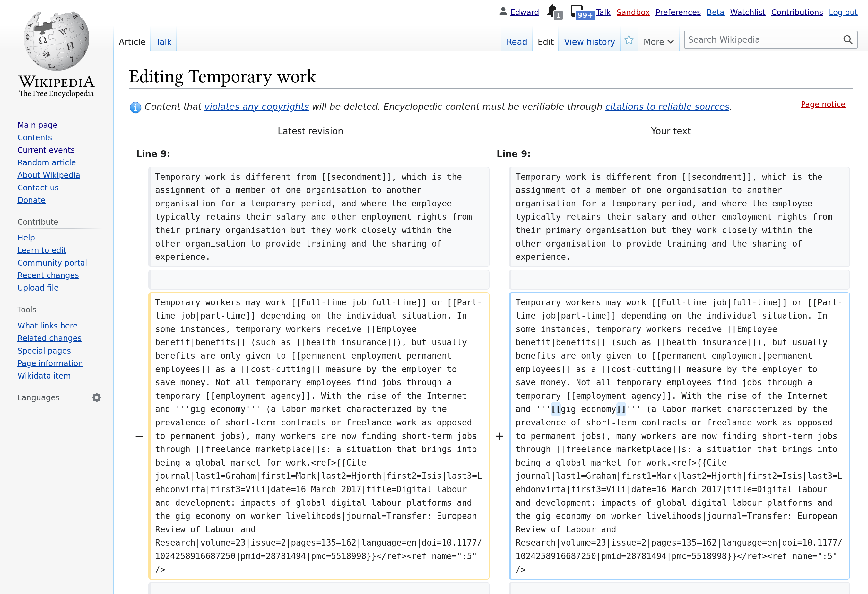Click the blue information icon
The height and width of the screenshot is (594, 868).
pyautogui.click(x=135, y=108)
